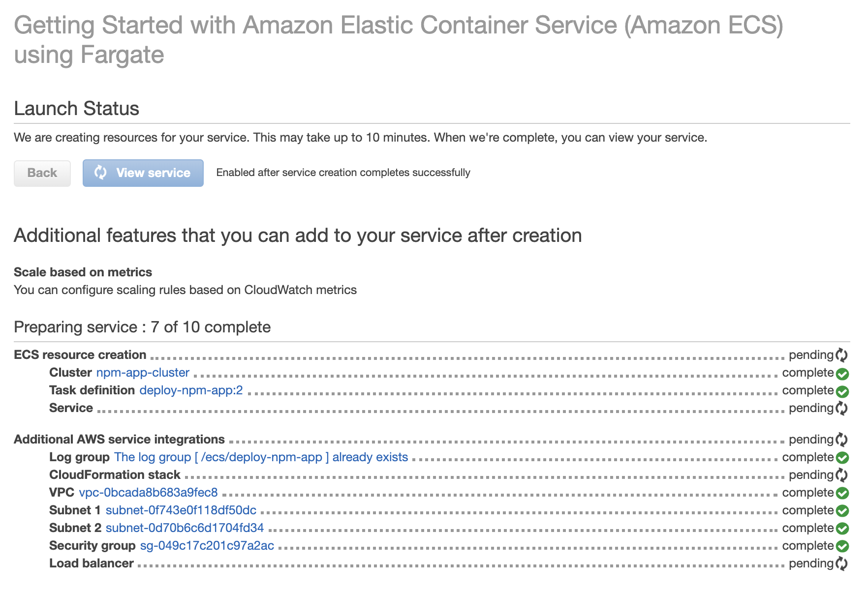Open the subnet-0d70b6c6d1704fd34 link
This screenshot has width=868, height=591.
185,528
